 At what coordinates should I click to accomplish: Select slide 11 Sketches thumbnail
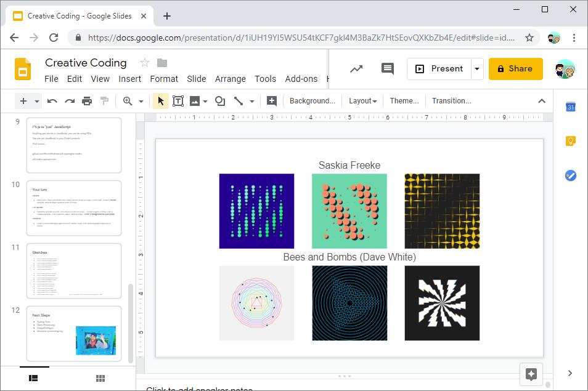click(74, 271)
